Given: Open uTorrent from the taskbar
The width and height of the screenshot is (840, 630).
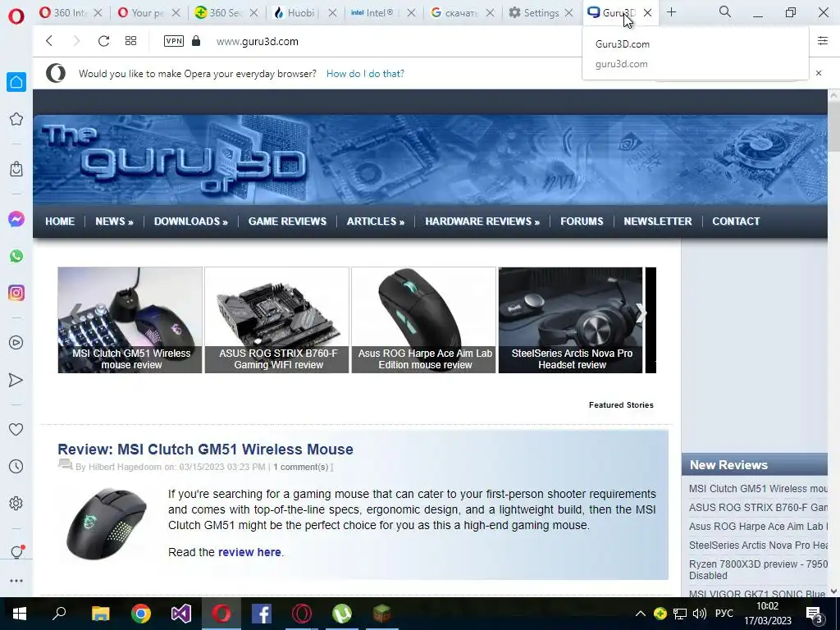Looking at the screenshot, I should (x=342, y=614).
